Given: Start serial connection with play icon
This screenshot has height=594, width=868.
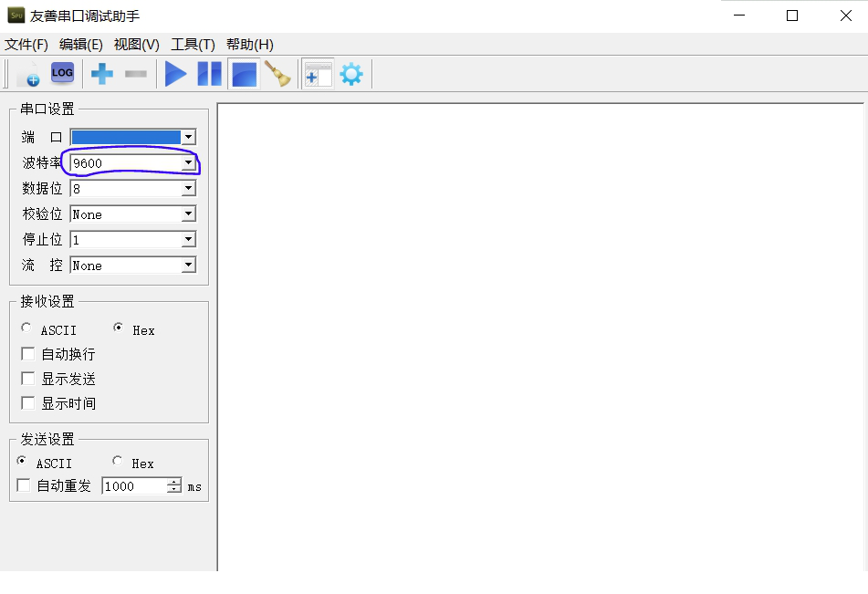Looking at the screenshot, I should [175, 74].
